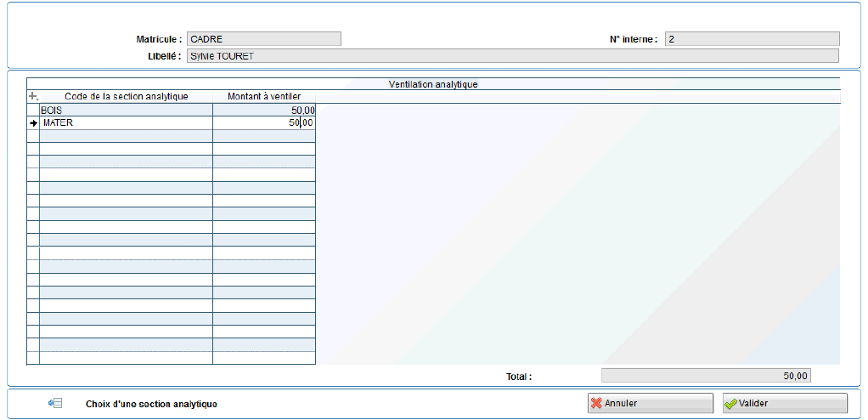Image resolution: width=868 pixels, height=420 pixels.
Task: Select the current-row arrow beside MATER
Action: click(34, 123)
